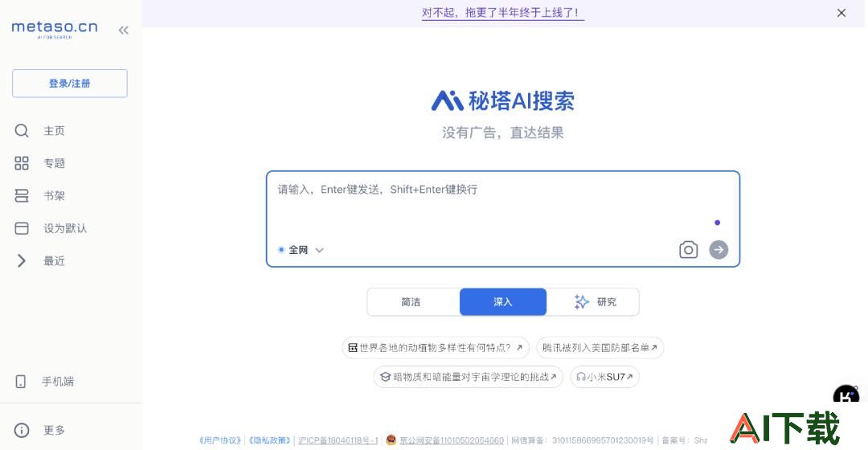Open 更多 in the sidebar
The image size is (868, 450).
click(55, 430)
